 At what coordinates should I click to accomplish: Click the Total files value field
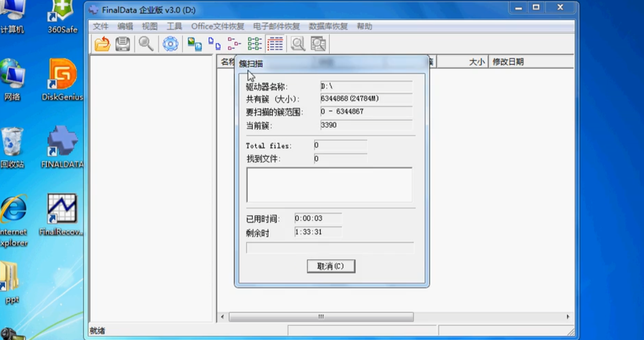point(340,145)
